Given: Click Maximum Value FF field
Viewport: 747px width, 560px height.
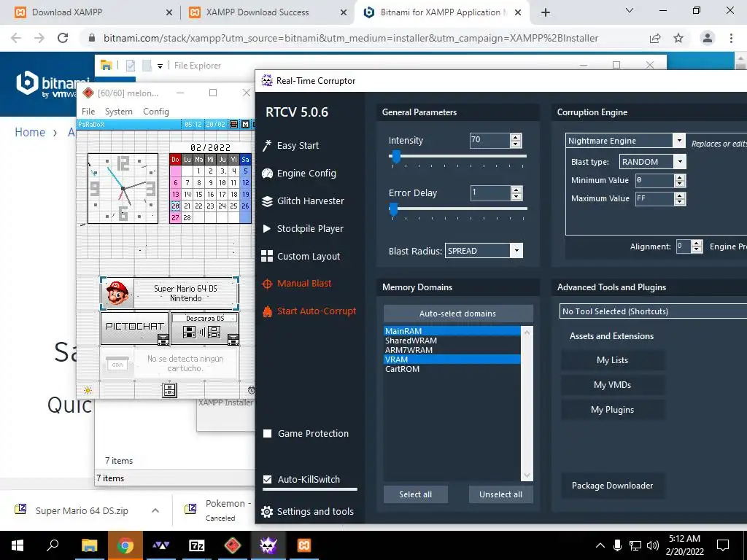Looking at the screenshot, I should click(655, 198).
